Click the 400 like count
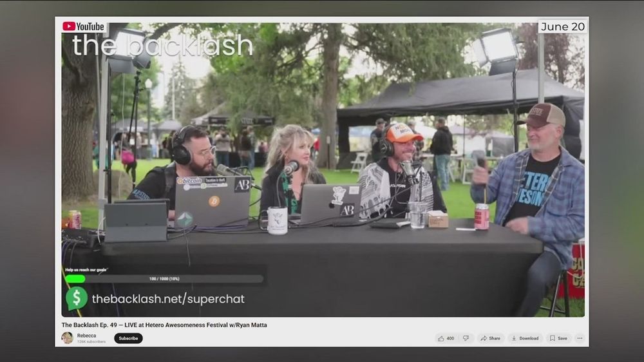644x362 pixels. point(450,338)
